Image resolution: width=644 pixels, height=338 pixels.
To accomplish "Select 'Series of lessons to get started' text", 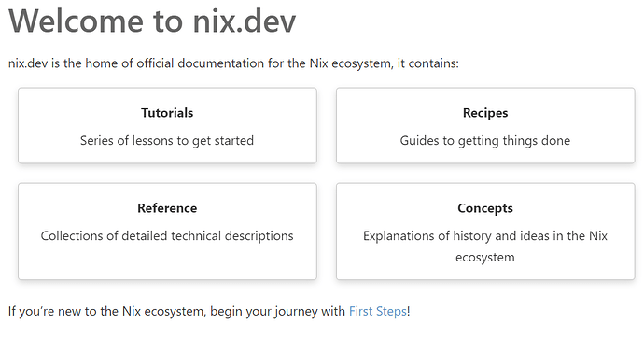I will pyautogui.click(x=167, y=140).
